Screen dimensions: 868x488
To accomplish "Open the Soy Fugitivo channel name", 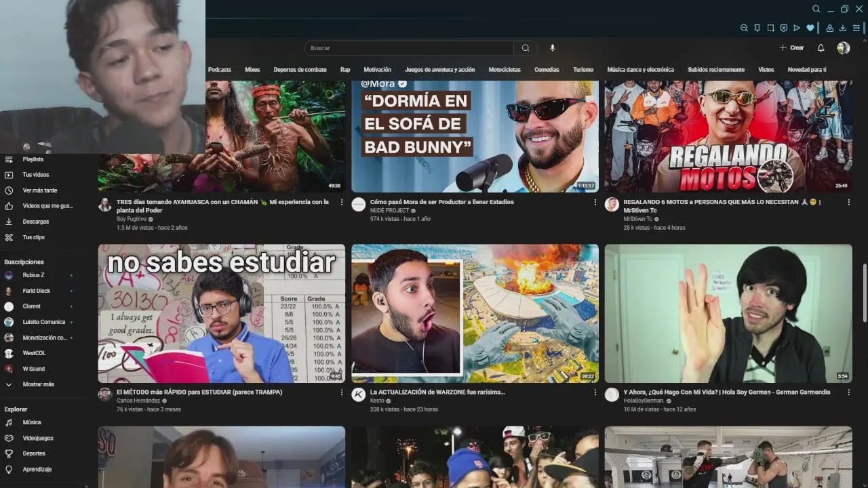I will click(131, 220).
